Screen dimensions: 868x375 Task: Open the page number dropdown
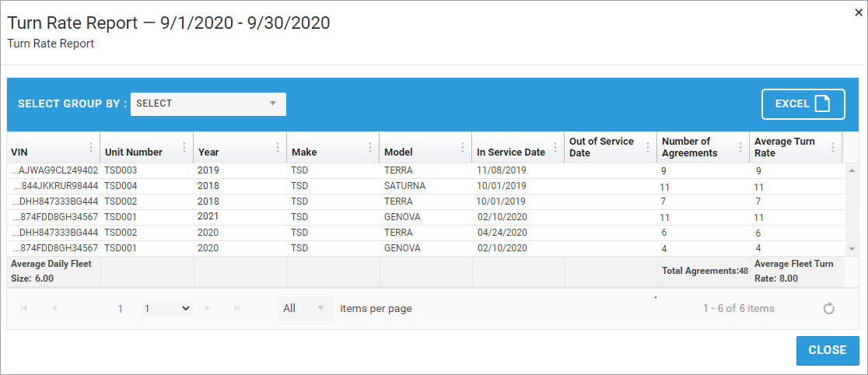tap(167, 309)
